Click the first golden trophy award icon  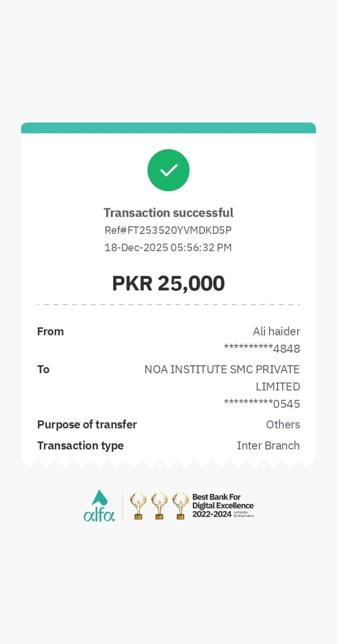[138, 506]
